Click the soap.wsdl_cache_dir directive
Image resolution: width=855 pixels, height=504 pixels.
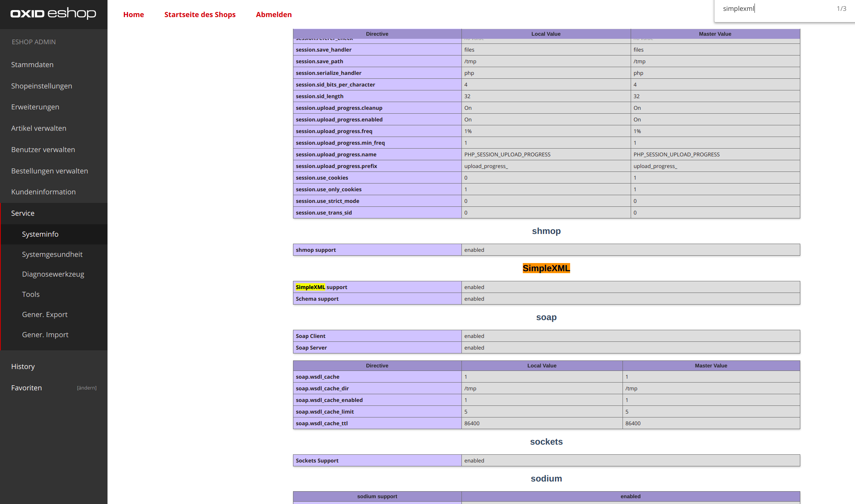[x=323, y=388]
